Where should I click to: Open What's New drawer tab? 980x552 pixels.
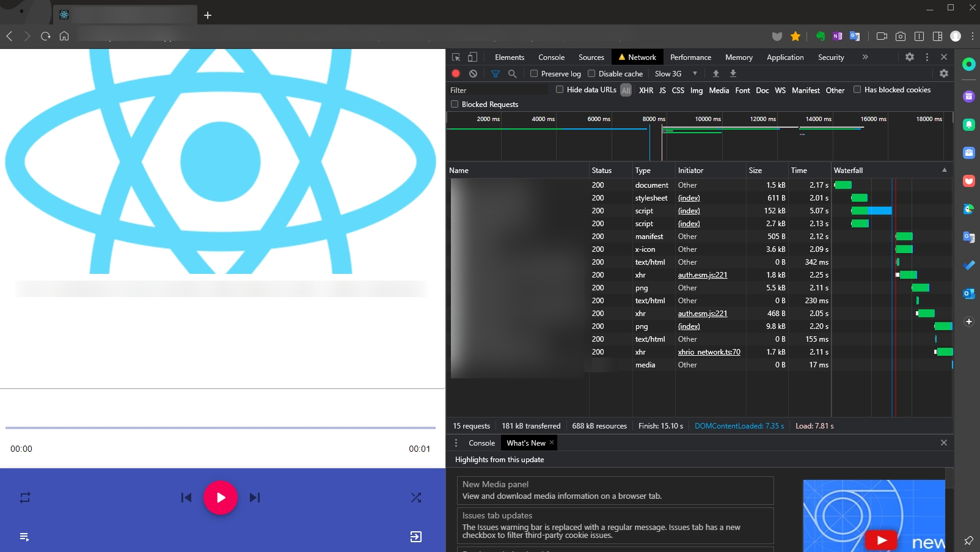(526, 443)
